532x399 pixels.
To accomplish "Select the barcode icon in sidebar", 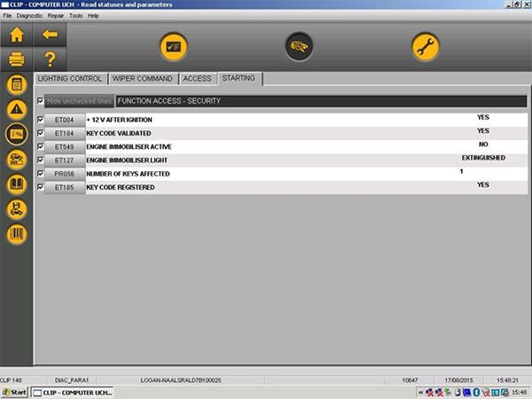I will pos(16,234).
